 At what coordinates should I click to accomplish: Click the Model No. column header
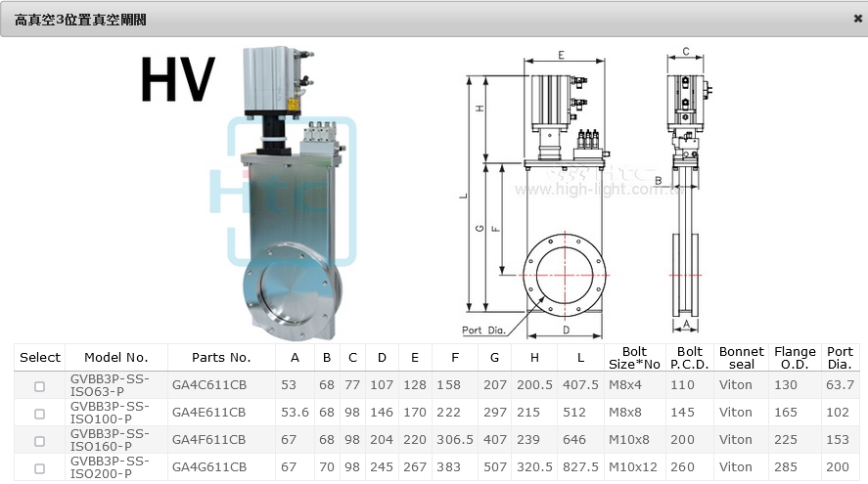click(x=115, y=358)
